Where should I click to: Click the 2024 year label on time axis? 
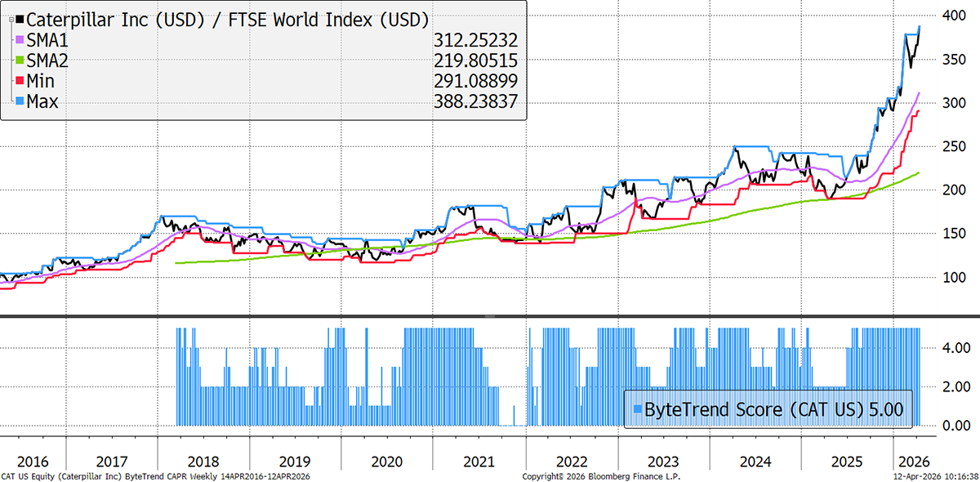click(755, 460)
